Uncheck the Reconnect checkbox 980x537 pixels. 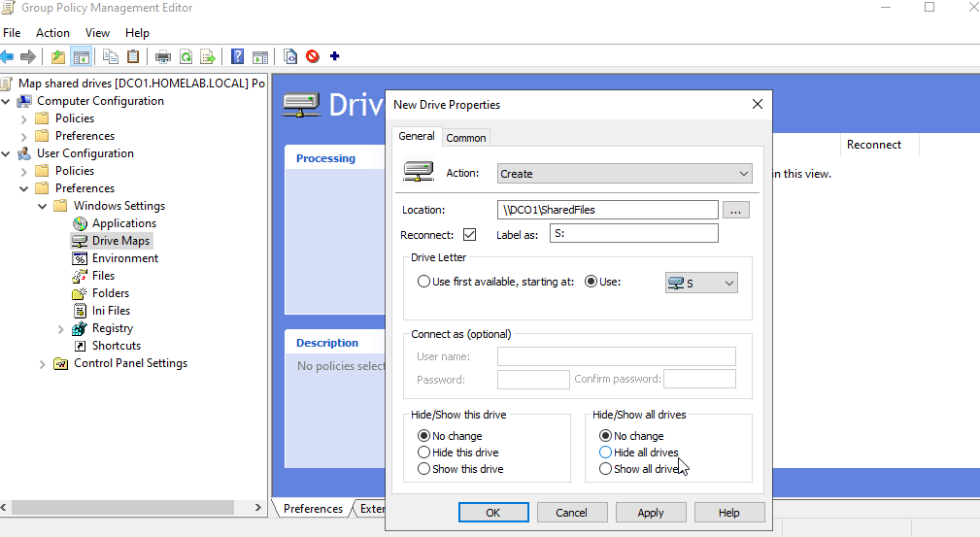[469, 234]
